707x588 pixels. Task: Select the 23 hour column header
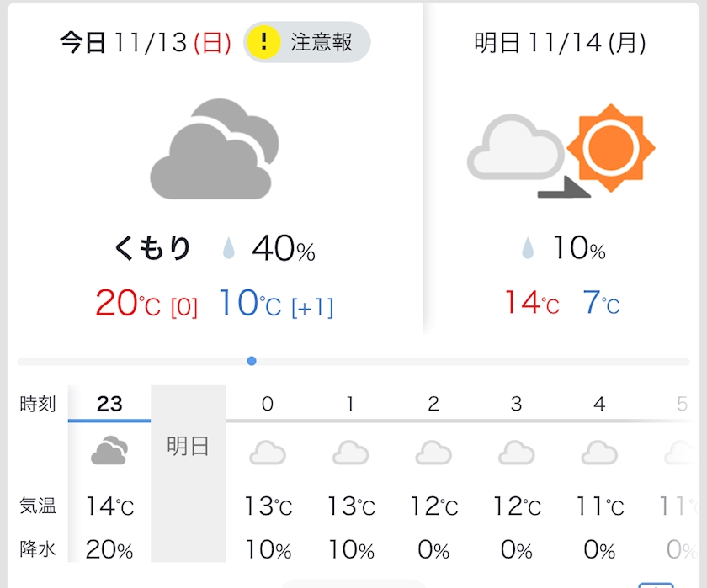coord(109,404)
